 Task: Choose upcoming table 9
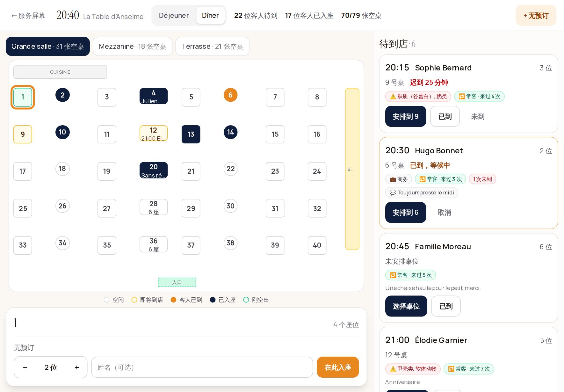click(23, 134)
